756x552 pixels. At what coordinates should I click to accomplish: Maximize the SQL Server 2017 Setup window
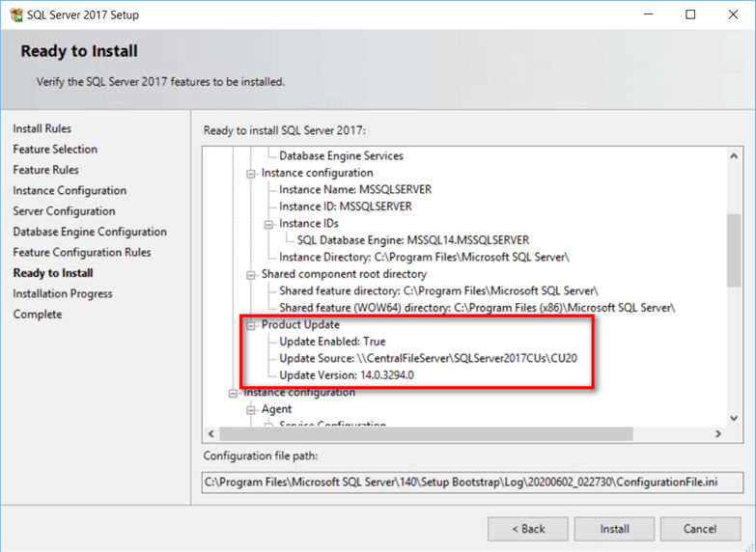[x=690, y=14]
